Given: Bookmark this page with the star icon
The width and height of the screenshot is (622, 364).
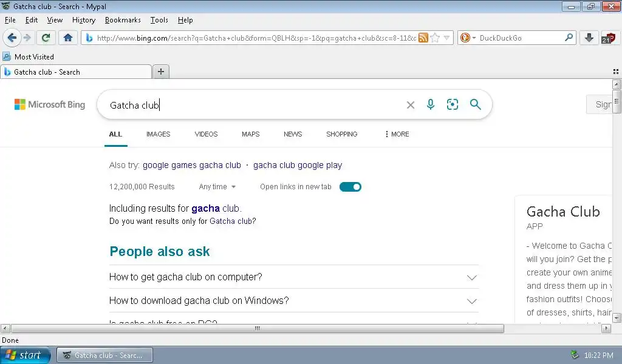Looking at the screenshot, I should tap(435, 38).
